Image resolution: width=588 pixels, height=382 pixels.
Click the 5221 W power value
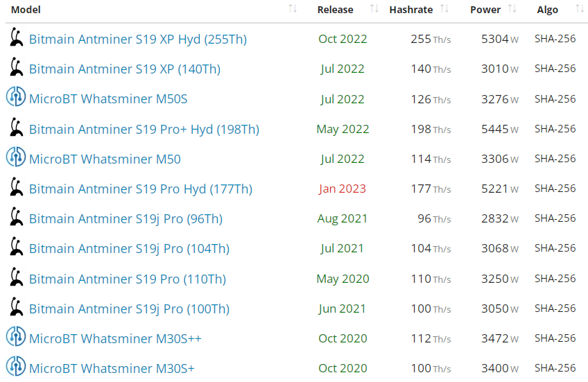tap(500, 189)
